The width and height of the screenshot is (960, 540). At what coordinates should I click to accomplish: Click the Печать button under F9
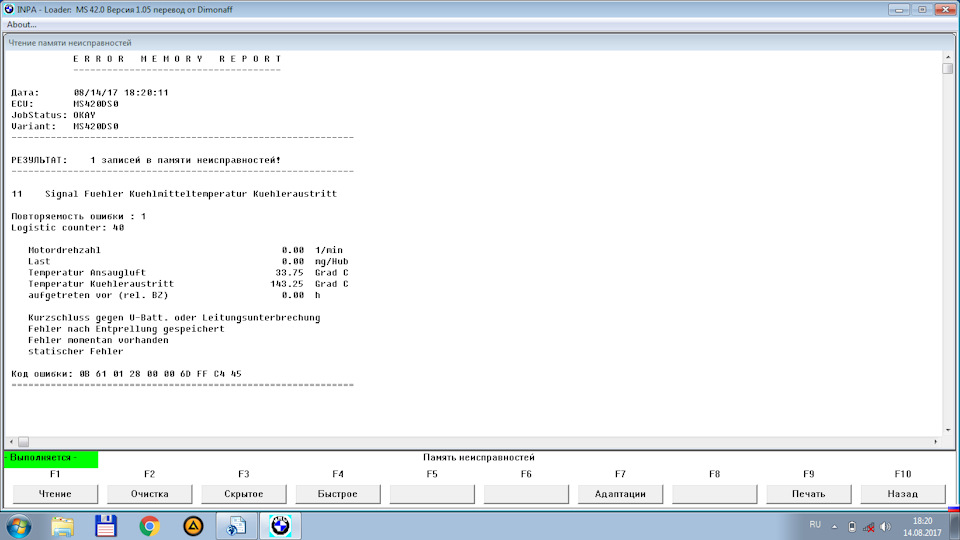click(809, 493)
